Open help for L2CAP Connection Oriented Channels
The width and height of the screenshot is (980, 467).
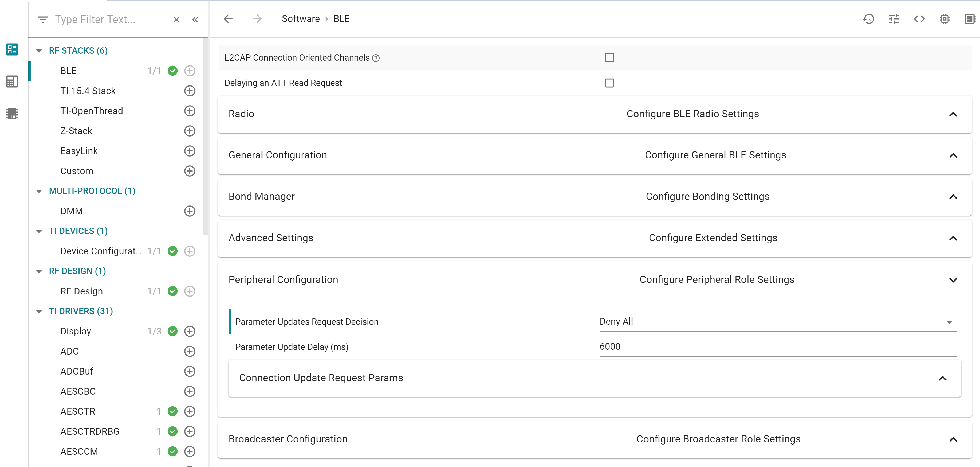376,58
